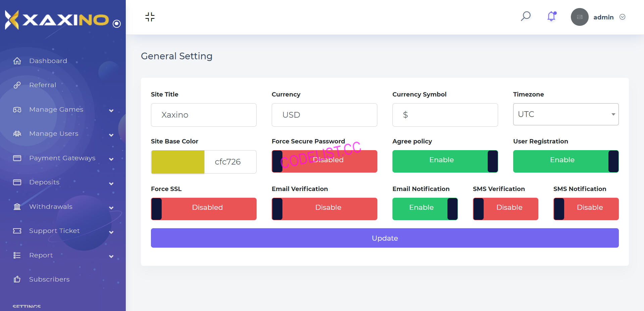The width and height of the screenshot is (644, 311).
Task: Click the Referral link icon
Action: [x=17, y=85]
